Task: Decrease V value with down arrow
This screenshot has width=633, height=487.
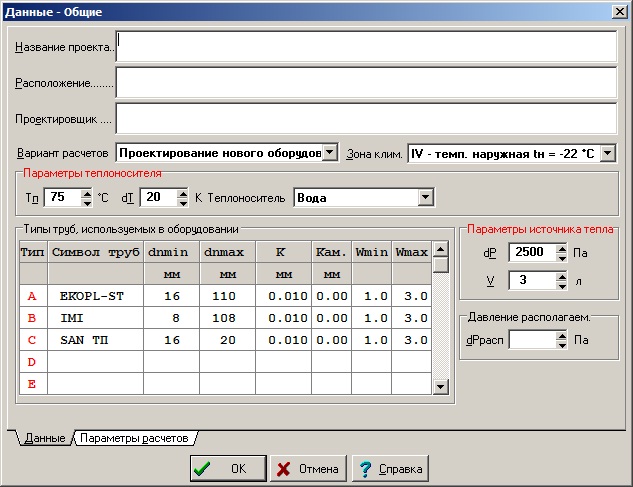Action: pos(562,285)
